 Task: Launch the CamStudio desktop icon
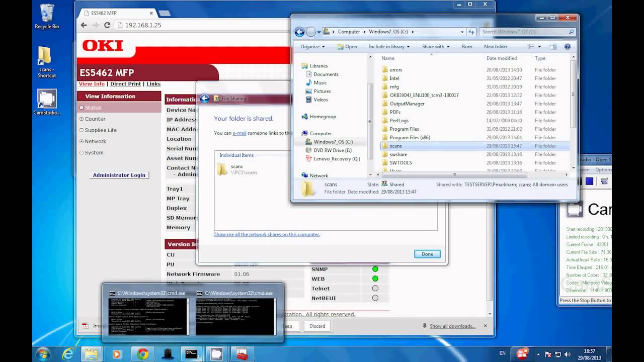point(47,102)
